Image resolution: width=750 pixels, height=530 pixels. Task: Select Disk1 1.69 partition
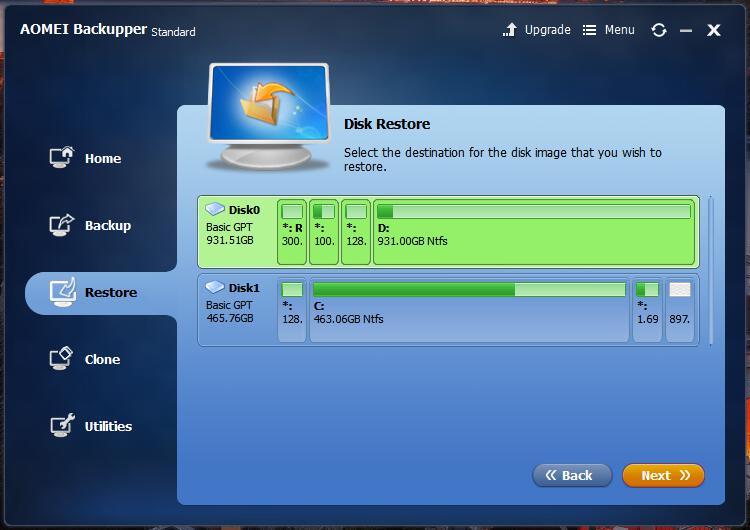coord(647,310)
